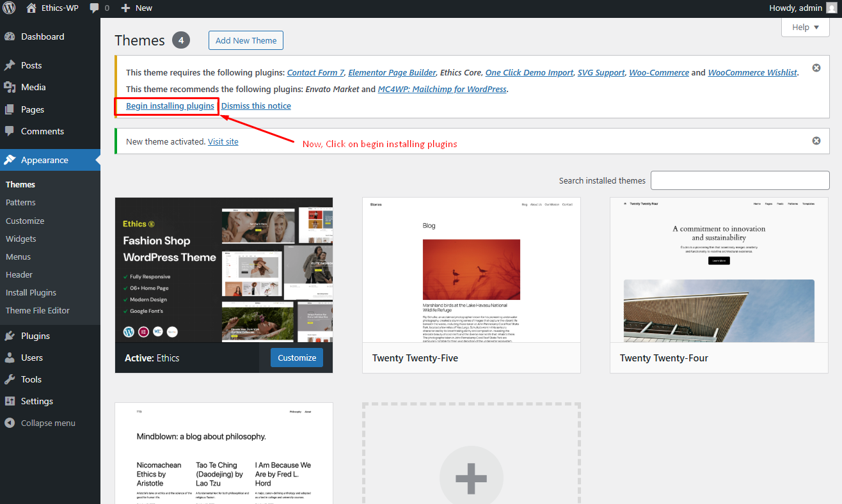Select the Appearance menu item

(50, 160)
